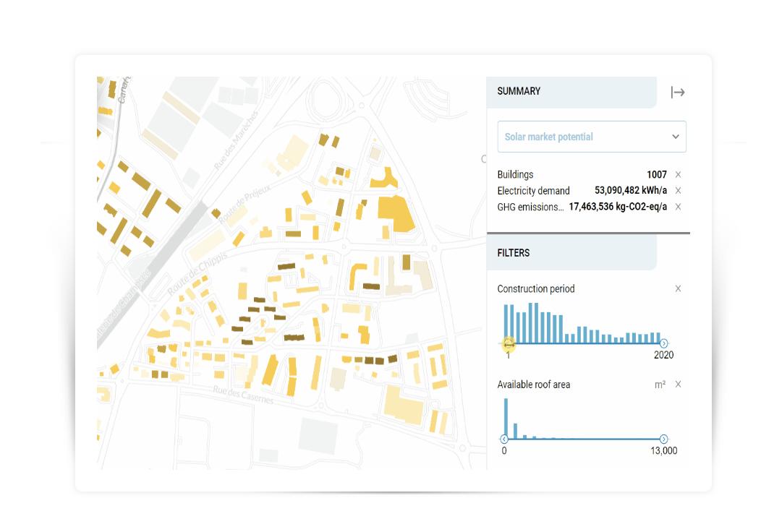Click the Electricity demand label

(x=533, y=191)
